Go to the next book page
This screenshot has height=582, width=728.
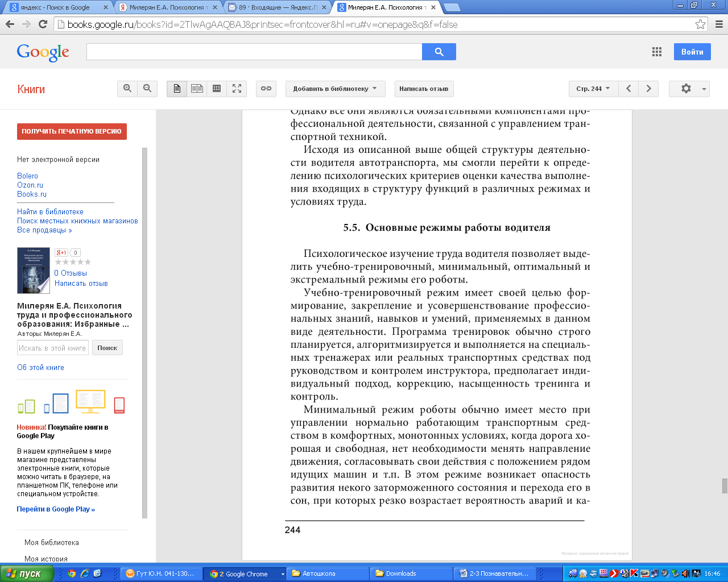(648, 89)
